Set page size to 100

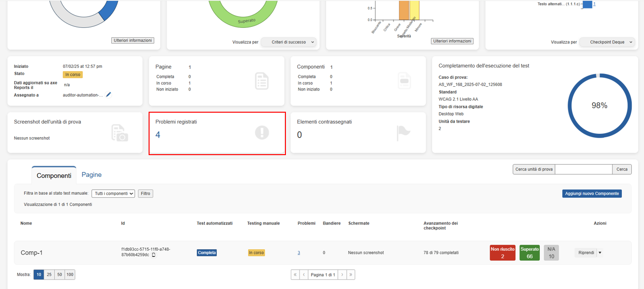(x=70, y=274)
